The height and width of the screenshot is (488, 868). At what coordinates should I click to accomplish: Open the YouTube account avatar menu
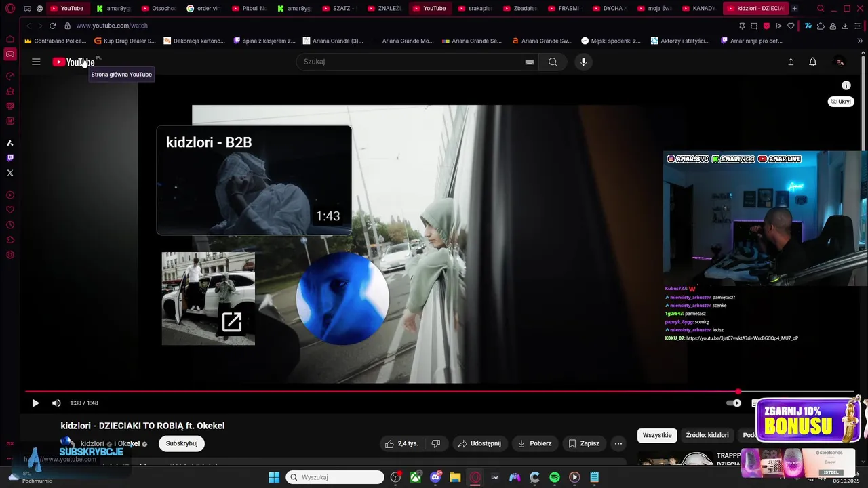pyautogui.click(x=840, y=62)
